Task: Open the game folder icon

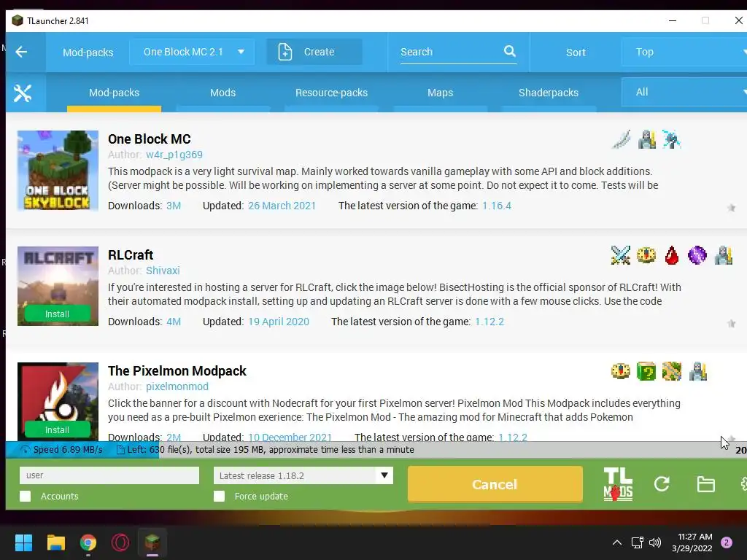Action: coord(705,484)
